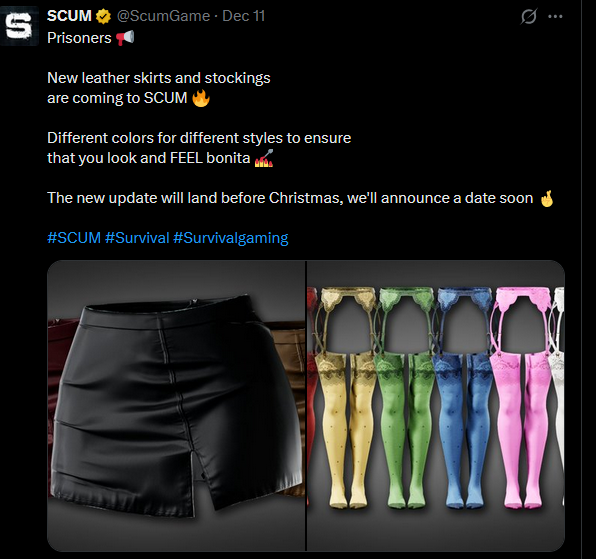
Task: Click the nail polish emoji after bonita
Action: coord(264,158)
